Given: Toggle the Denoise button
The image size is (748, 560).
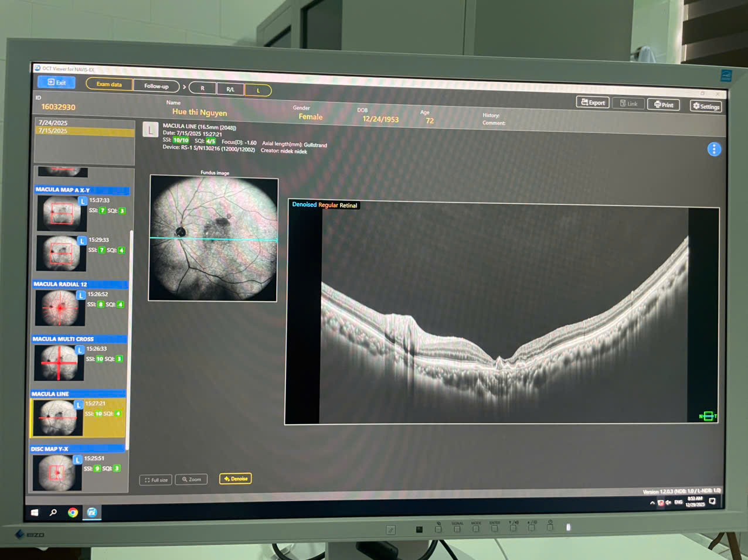Looking at the screenshot, I should [236, 479].
